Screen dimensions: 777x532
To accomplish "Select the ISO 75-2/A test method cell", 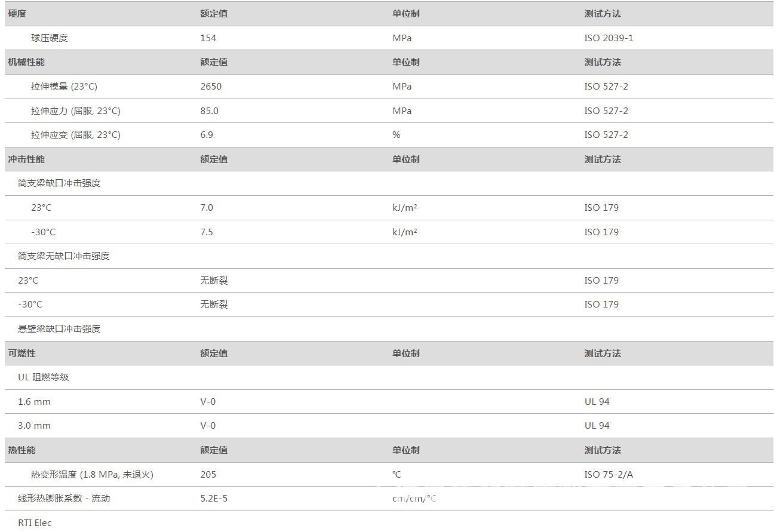I will 609,475.
